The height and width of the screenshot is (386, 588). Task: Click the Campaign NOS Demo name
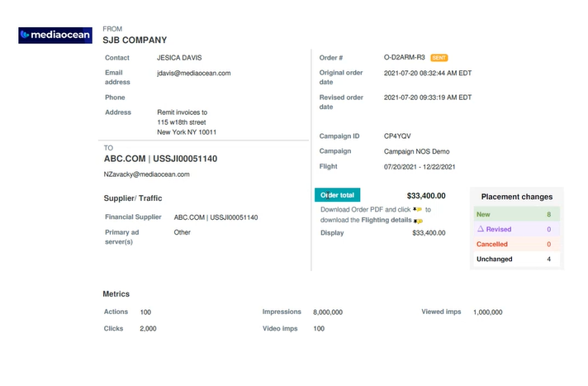(417, 151)
